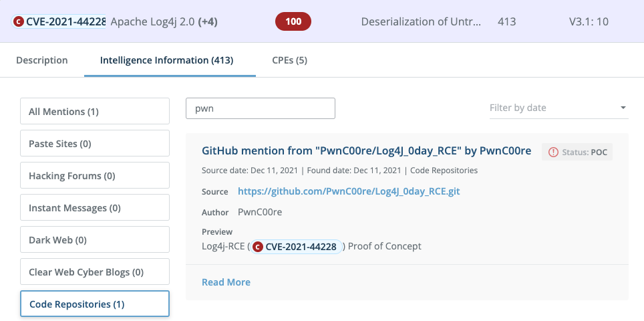Open the Filter by date dropdown

click(558, 108)
